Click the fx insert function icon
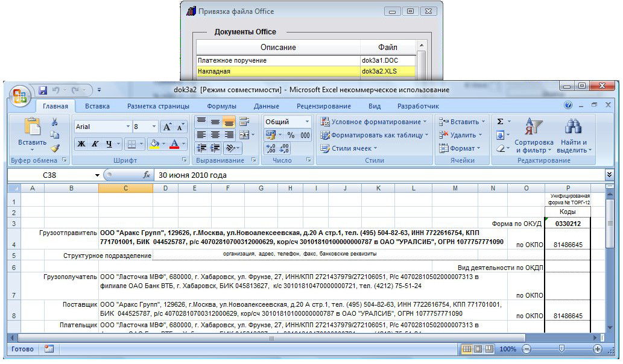 (x=146, y=175)
